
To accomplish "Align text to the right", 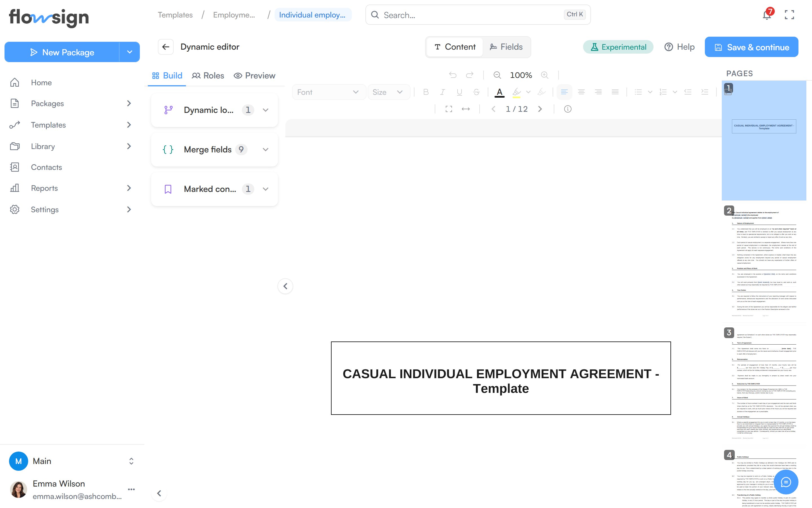I will point(598,92).
